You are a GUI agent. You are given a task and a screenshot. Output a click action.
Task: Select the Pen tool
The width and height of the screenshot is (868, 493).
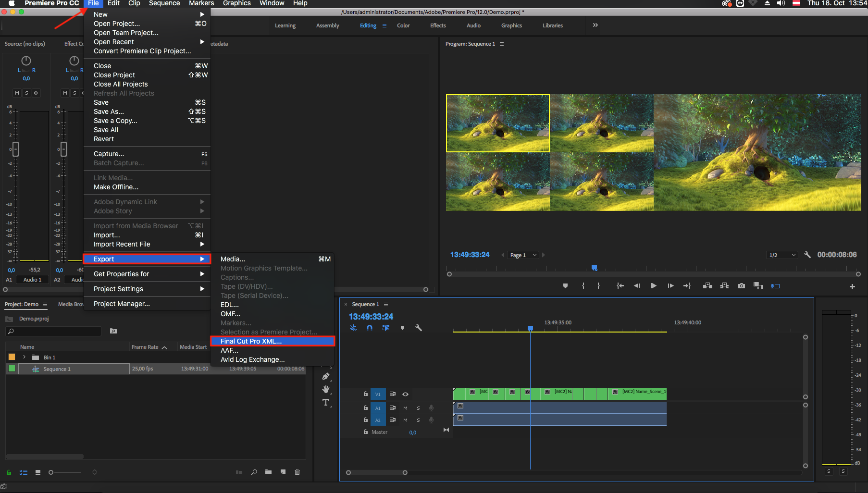click(x=326, y=376)
